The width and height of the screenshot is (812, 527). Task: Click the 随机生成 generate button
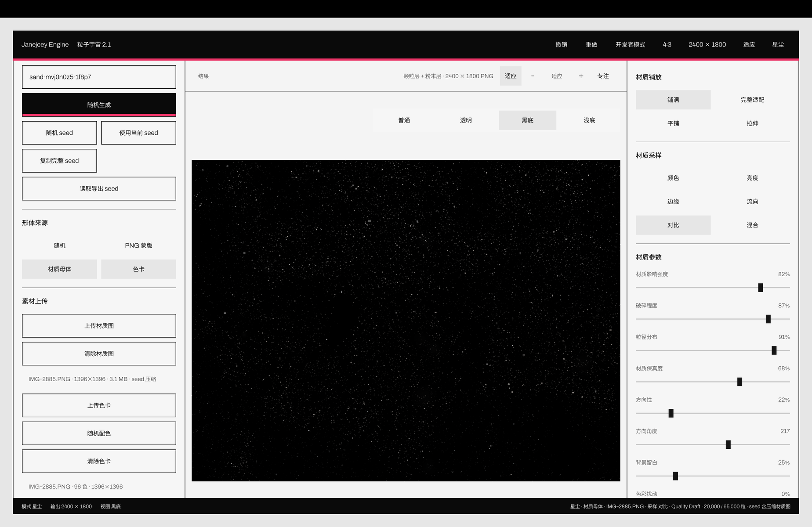[99, 105]
